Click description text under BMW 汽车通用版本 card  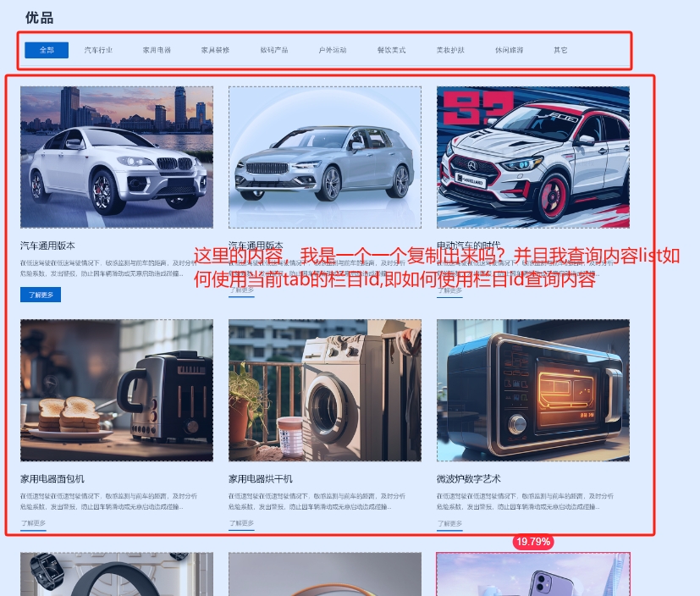tap(108, 268)
